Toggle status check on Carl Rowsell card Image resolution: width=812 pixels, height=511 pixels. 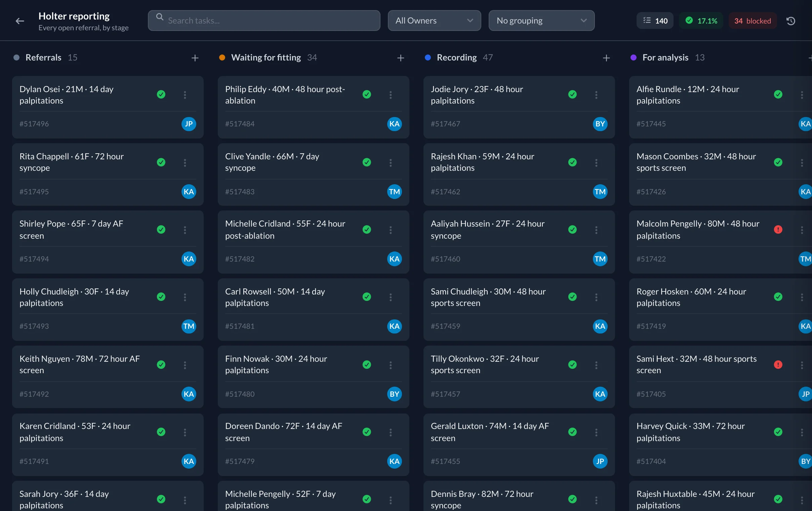(367, 297)
